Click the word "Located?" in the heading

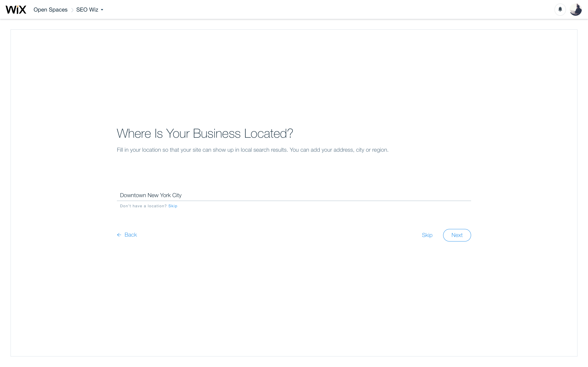pyautogui.click(x=268, y=134)
